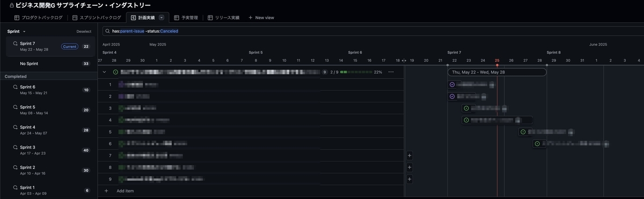Viewport: 644px width, 199px height.
Task: Switch to the リリース実績 tab
Action: 223,18
